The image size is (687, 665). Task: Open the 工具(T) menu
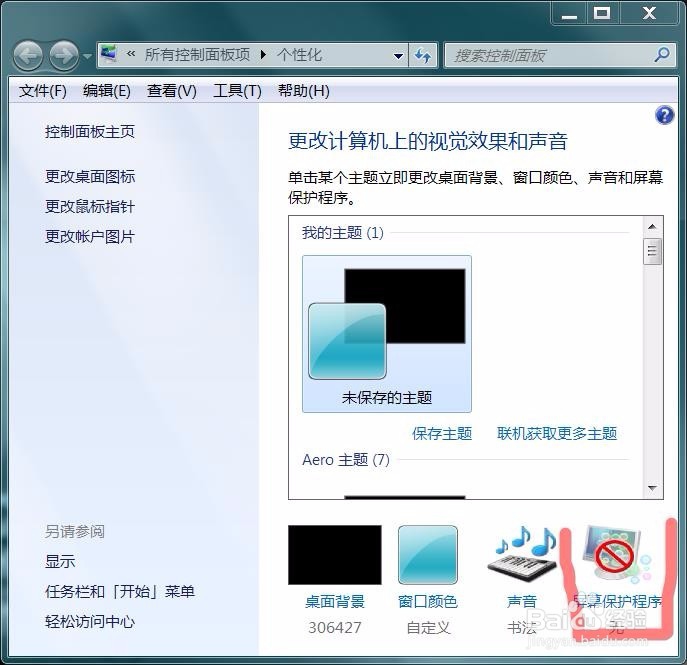point(237,91)
